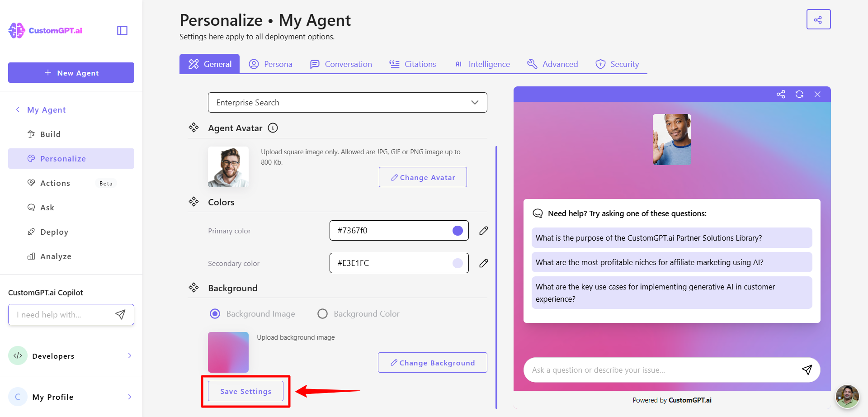Send the Copilot help message
The height and width of the screenshot is (417, 868).
coord(120,314)
